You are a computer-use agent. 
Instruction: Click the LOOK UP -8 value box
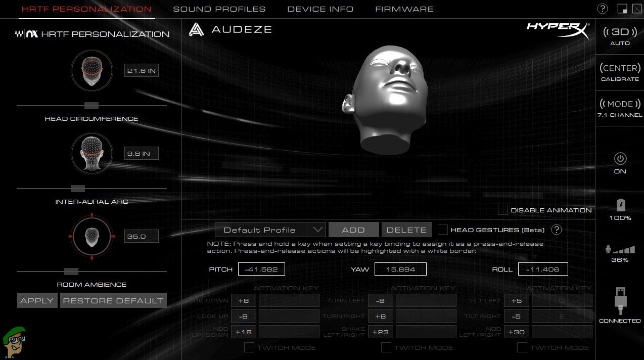pos(244,316)
